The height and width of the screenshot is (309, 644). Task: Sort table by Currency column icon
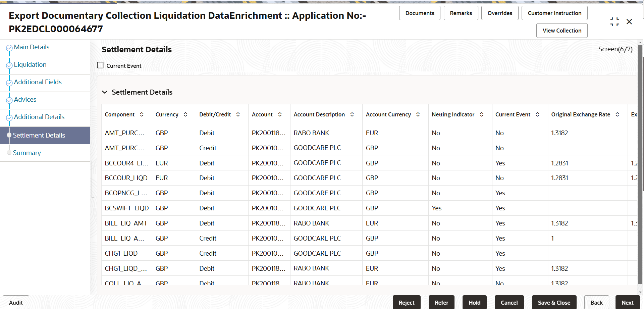(185, 114)
